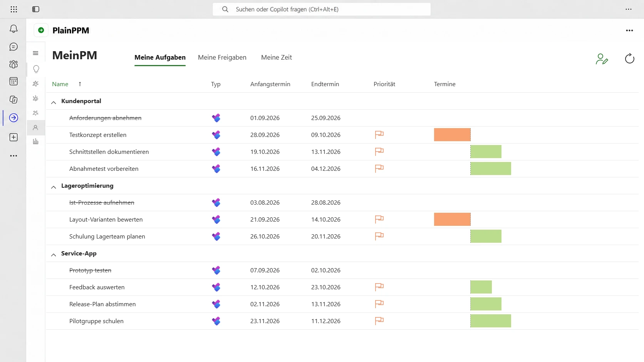Open the Release-Plan abstimmen task

[102, 304]
